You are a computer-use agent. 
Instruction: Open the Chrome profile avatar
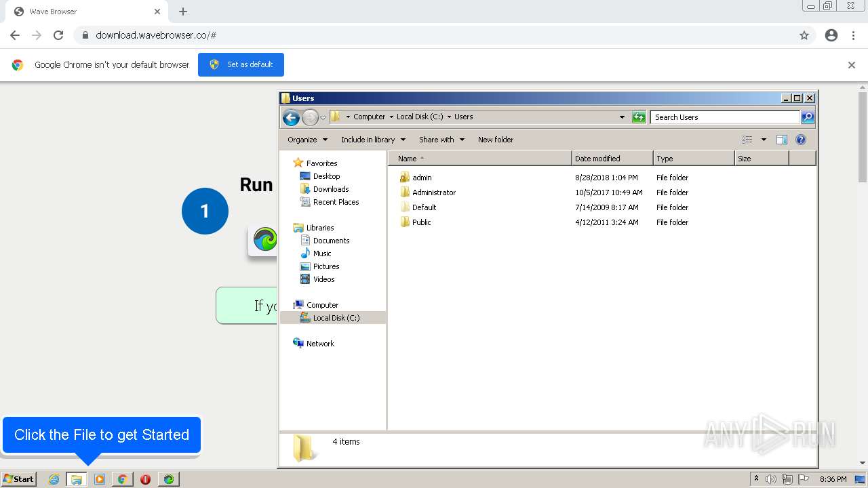[x=831, y=35]
